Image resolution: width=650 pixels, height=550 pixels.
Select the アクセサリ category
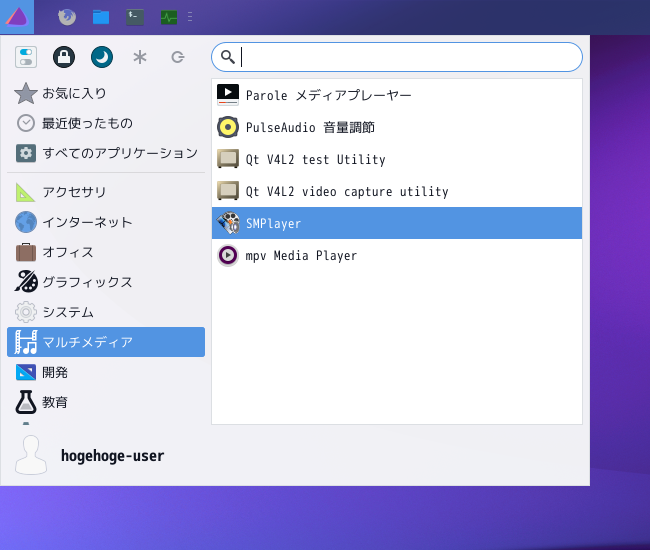106,192
